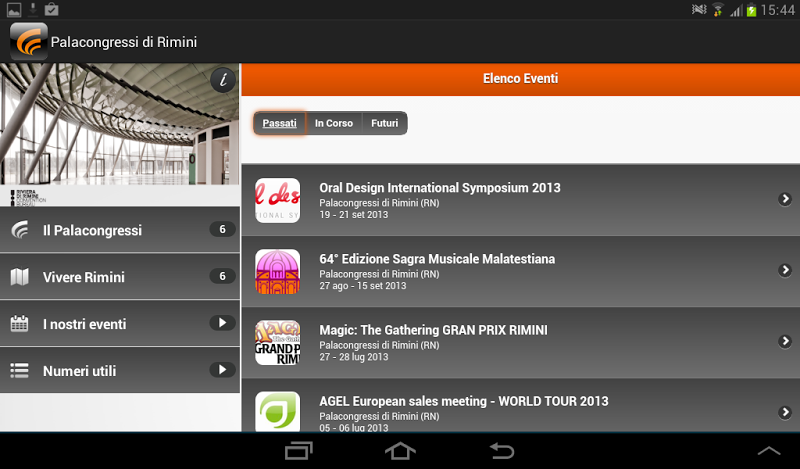
Task: Tap the 6 badge on Vivere Rimini
Action: (222, 276)
